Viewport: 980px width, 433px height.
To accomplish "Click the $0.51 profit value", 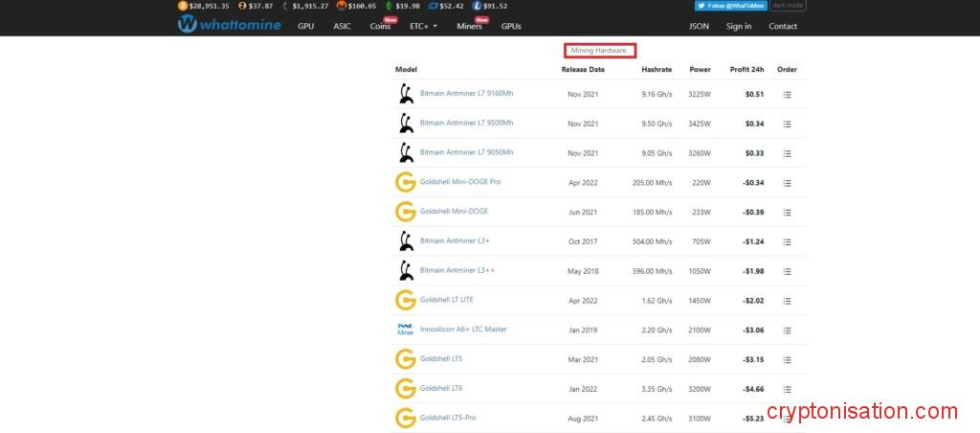I will [754, 95].
